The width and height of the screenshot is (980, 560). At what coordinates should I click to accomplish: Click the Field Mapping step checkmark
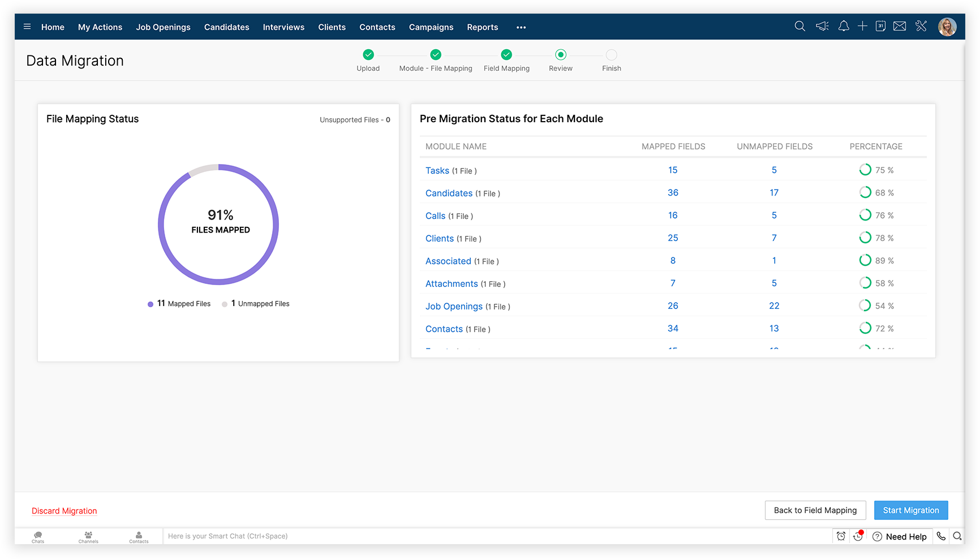tap(506, 55)
